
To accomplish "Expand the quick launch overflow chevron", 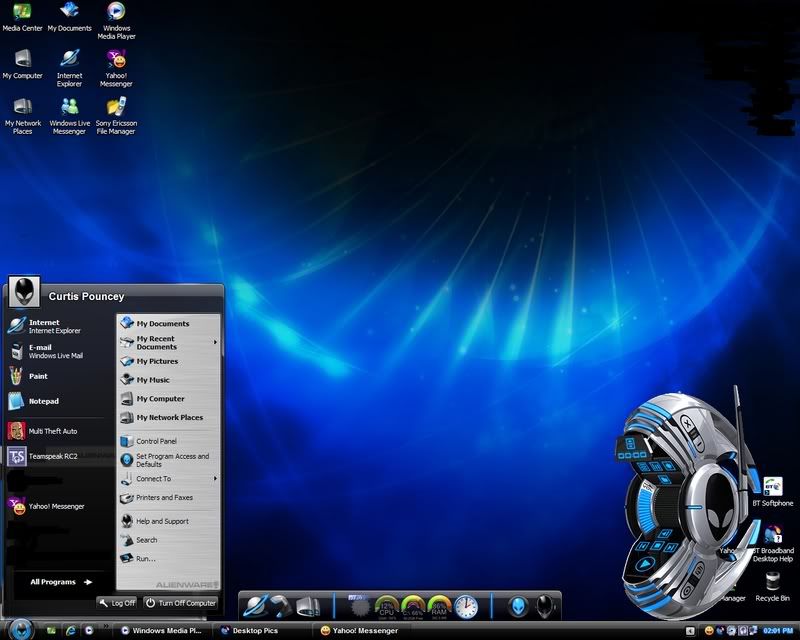I will coord(106,626).
